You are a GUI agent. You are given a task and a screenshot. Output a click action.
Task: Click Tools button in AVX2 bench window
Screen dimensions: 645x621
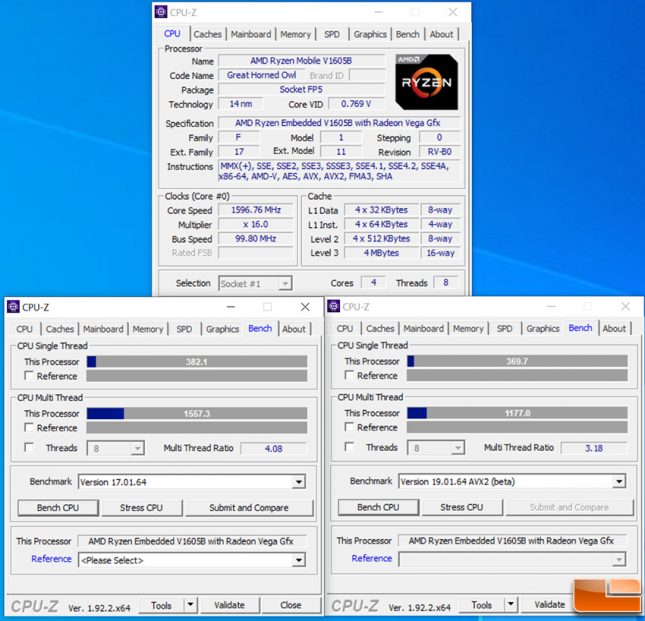click(x=482, y=605)
